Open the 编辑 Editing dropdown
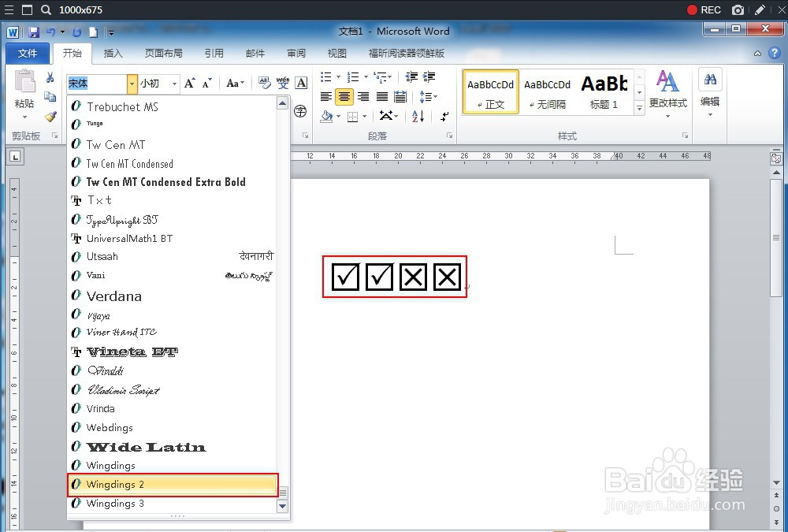The height and width of the screenshot is (532, 788). 710,94
